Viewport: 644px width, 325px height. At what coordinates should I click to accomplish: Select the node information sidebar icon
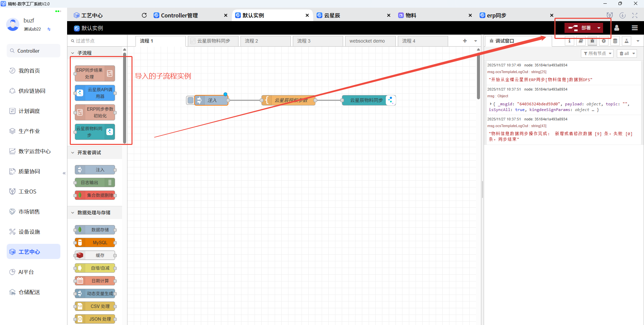pos(569,41)
